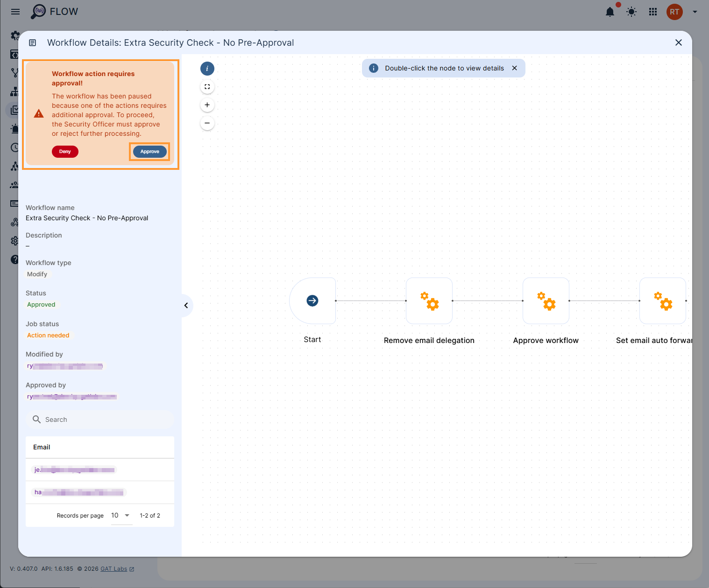Zoom out using the minus icon
709x588 pixels.
click(207, 123)
